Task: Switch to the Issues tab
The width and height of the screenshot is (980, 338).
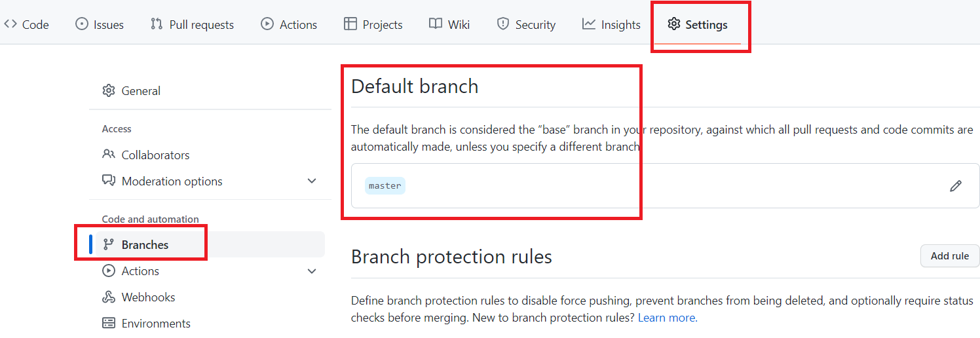Action: click(x=100, y=25)
